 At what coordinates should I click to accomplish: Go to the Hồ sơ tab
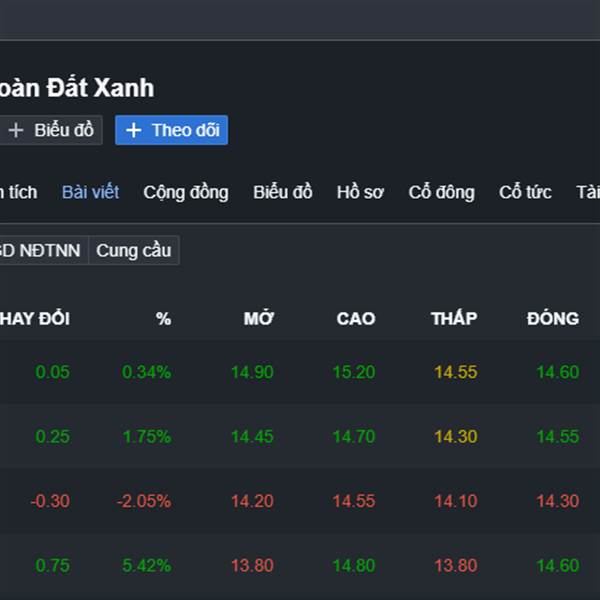point(360,192)
